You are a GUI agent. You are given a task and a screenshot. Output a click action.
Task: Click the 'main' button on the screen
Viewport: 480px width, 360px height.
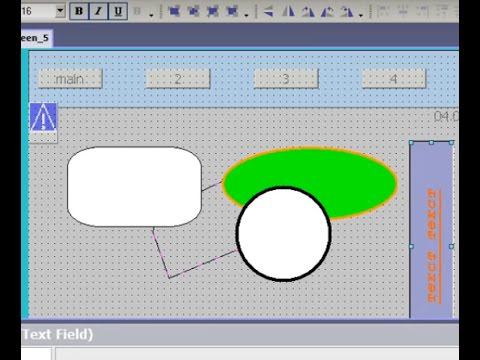(x=70, y=79)
